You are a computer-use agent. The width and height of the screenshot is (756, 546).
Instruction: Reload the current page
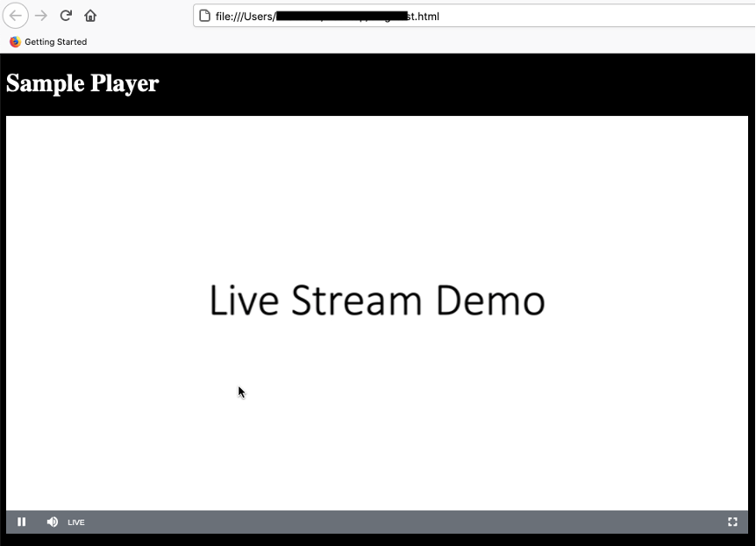[x=65, y=15]
